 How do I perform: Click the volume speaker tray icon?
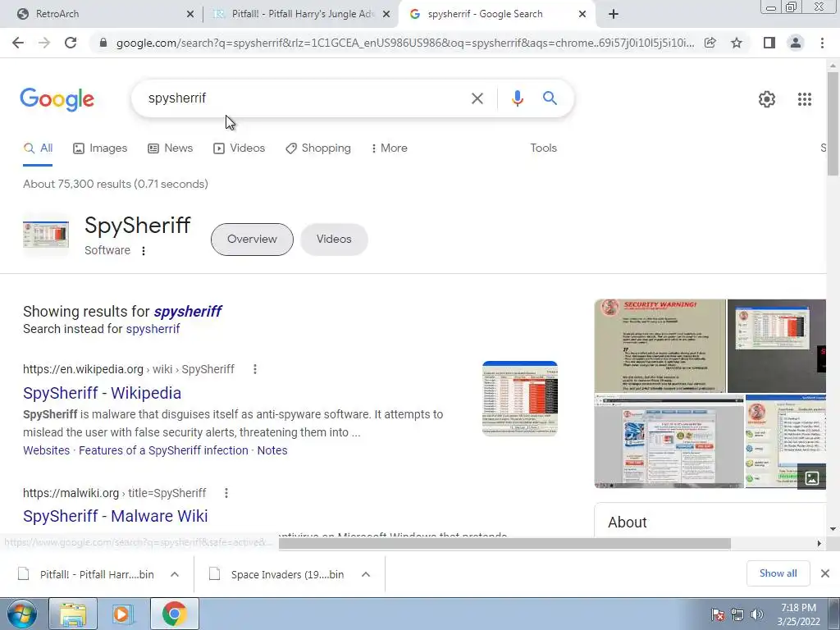757,614
